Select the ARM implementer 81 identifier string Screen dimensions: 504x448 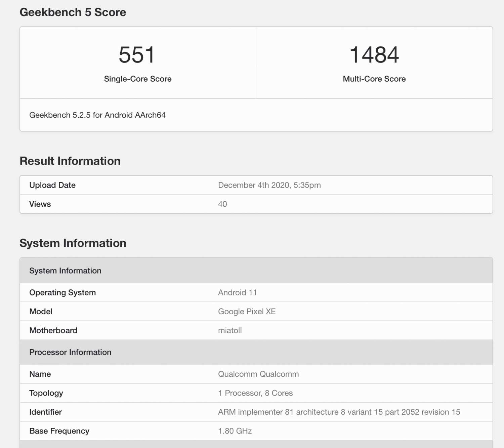tap(339, 412)
